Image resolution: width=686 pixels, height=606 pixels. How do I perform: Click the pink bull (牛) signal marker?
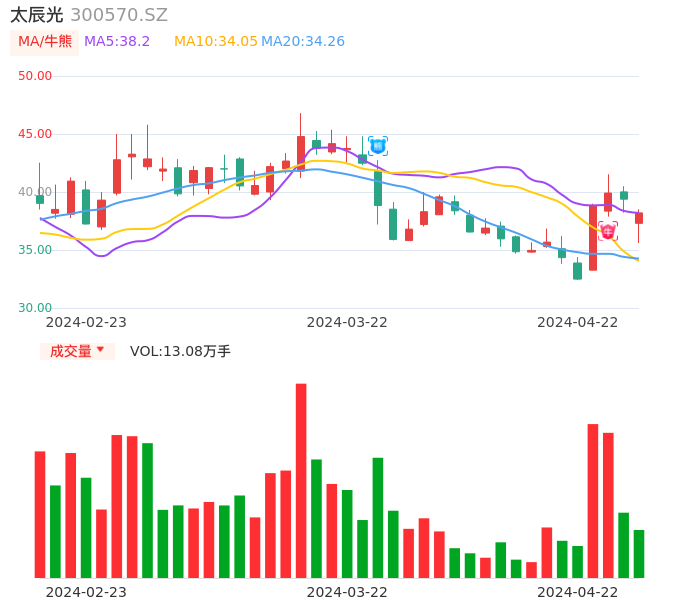[x=608, y=231]
